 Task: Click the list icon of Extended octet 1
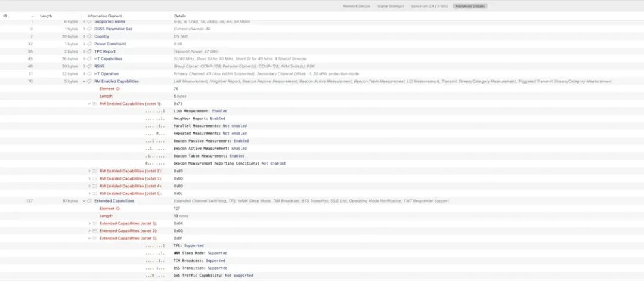tap(94, 223)
